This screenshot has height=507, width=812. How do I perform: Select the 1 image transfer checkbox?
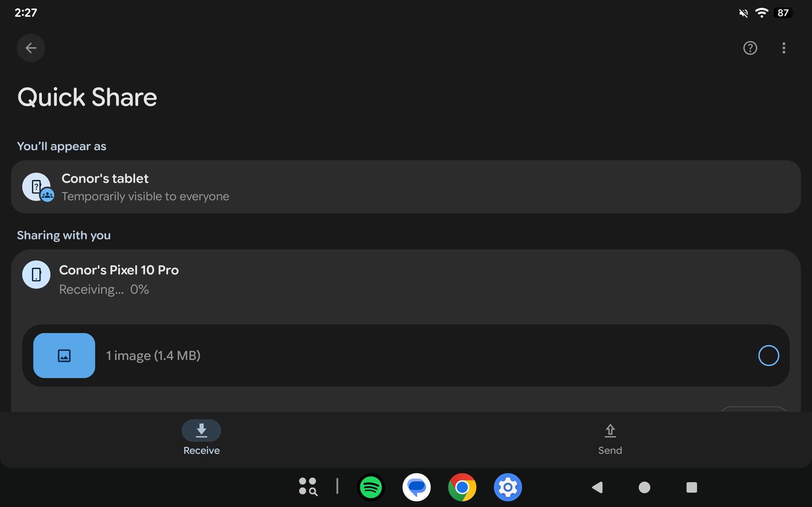[768, 356]
